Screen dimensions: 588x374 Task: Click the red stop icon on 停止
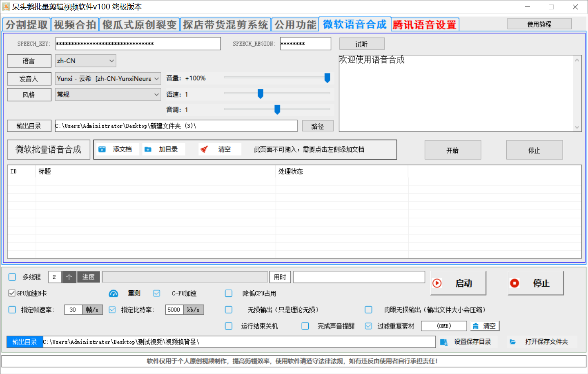[514, 283]
